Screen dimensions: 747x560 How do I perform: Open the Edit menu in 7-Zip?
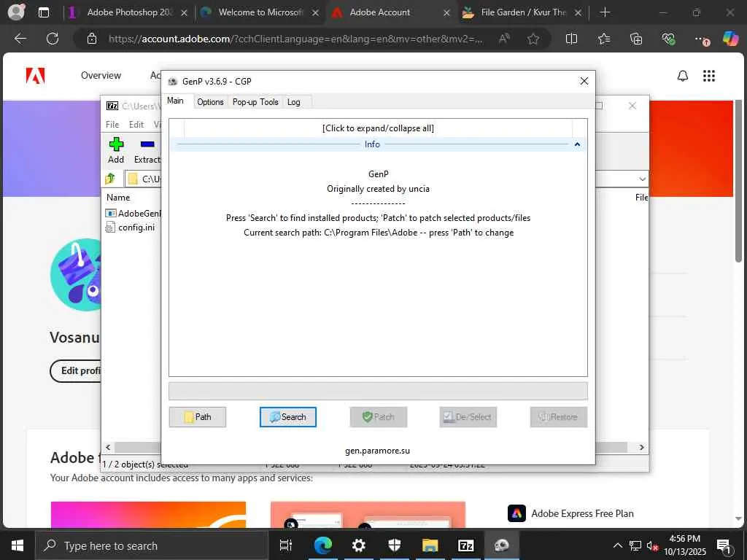[136, 124]
